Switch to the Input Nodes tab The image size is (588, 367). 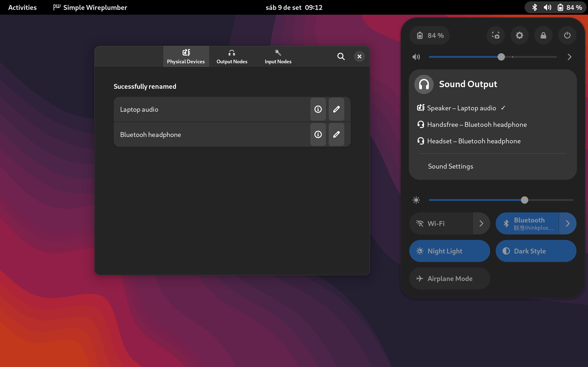click(278, 57)
